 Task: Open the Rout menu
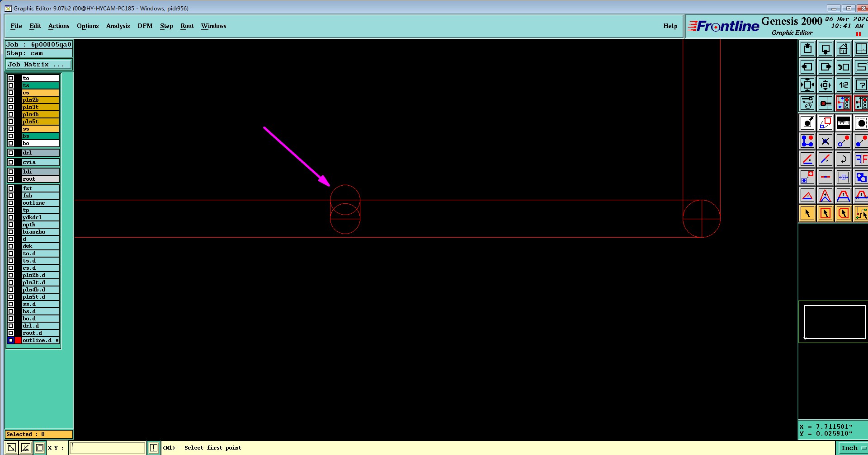(x=187, y=26)
